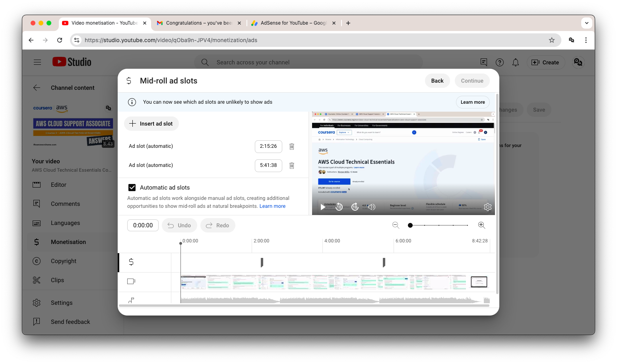
Task: Click Search across your channel field
Action: (x=308, y=62)
